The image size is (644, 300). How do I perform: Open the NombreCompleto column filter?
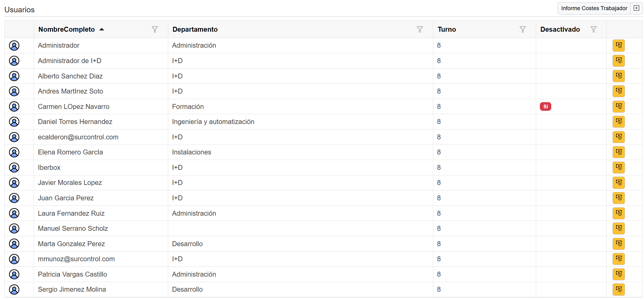(155, 30)
